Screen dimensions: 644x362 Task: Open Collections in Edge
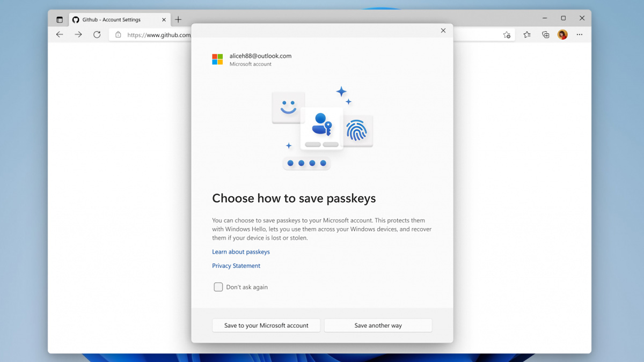545,35
